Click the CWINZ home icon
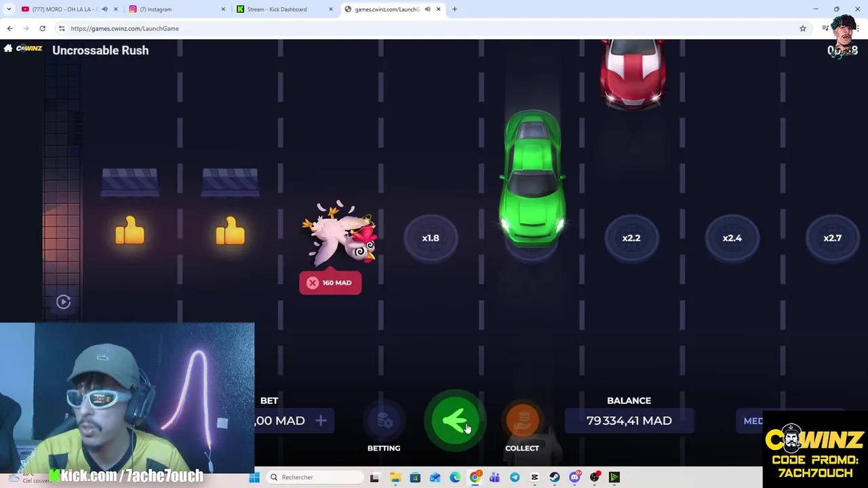The width and height of the screenshot is (868, 488). 8,49
